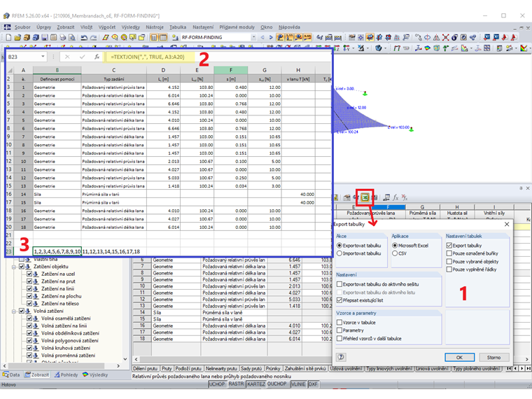
Task: Toggle Export tabulky checkbox
Action: 449,245
